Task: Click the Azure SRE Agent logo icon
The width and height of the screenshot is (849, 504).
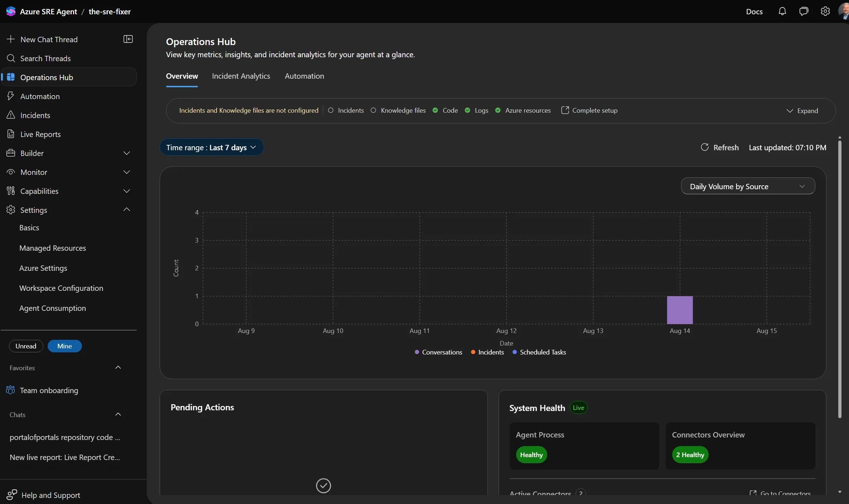Action: tap(11, 11)
